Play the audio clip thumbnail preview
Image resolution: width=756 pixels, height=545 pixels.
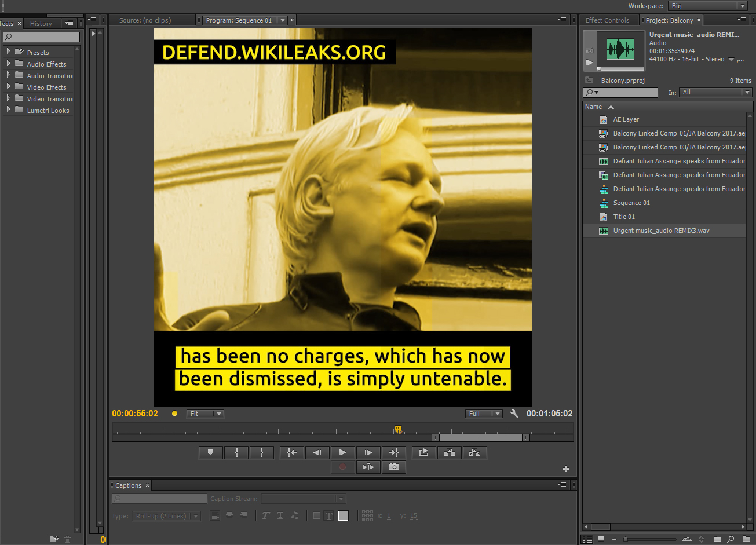click(590, 62)
